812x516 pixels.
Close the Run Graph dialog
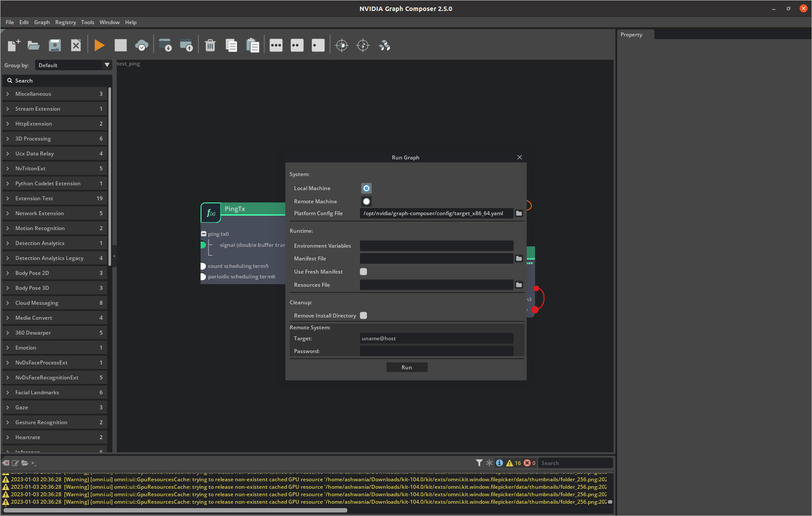(x=520, y=157)
